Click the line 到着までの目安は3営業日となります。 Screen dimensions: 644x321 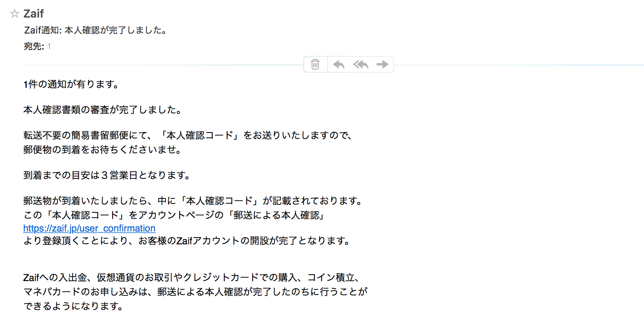(107, 175)
